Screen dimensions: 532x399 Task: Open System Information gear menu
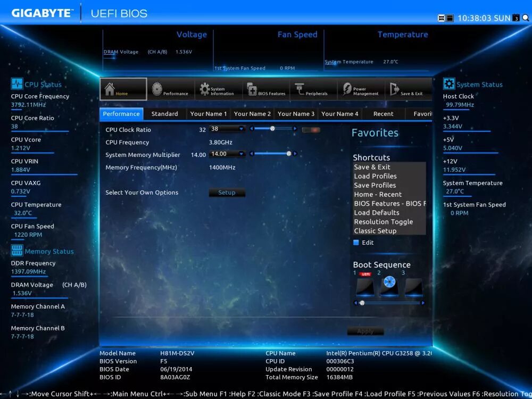(218, 89)
